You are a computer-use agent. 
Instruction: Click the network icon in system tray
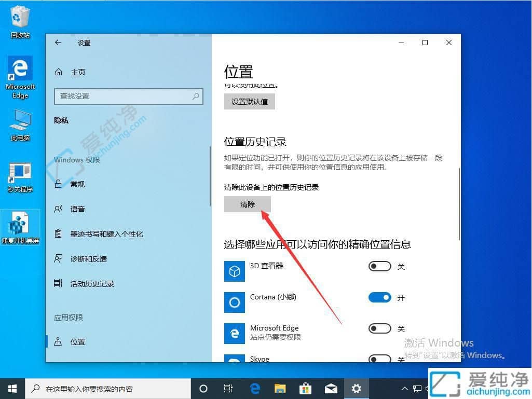417,389
